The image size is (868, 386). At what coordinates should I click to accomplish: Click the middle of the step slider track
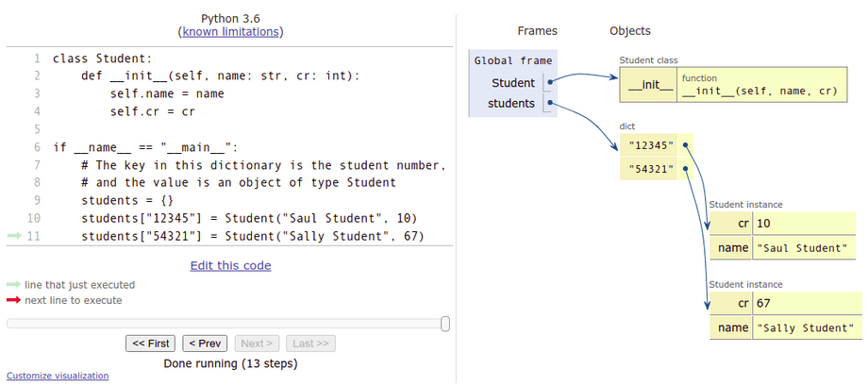(226, 324)
